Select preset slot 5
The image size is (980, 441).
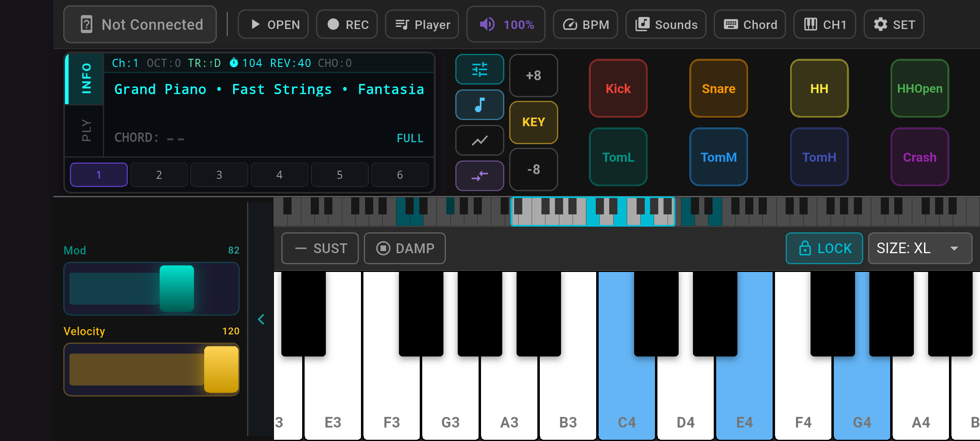pos(340,175)
